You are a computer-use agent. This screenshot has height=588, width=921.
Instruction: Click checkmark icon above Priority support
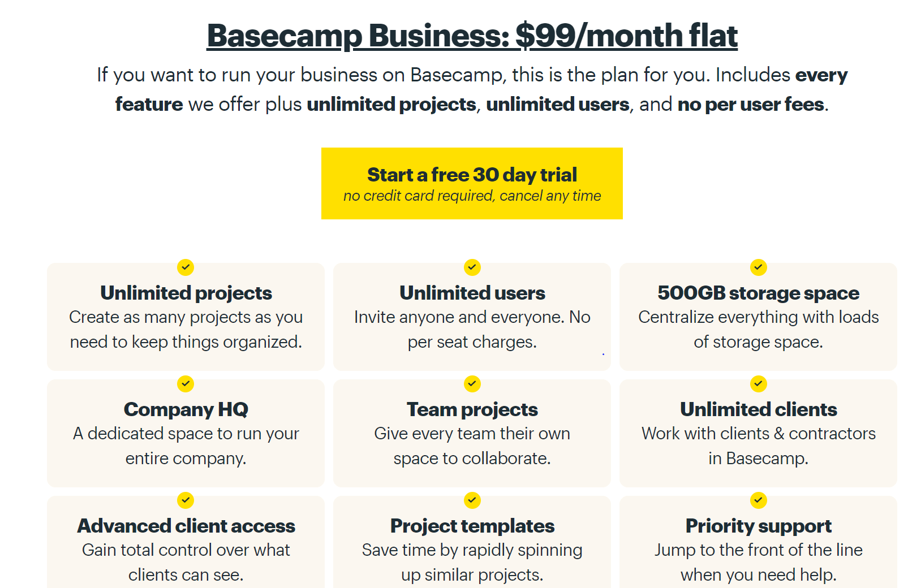(x=759, y=500)
